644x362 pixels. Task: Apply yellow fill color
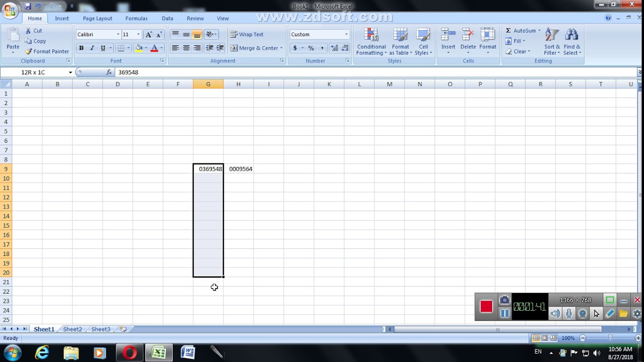click(x=139, y=48)
